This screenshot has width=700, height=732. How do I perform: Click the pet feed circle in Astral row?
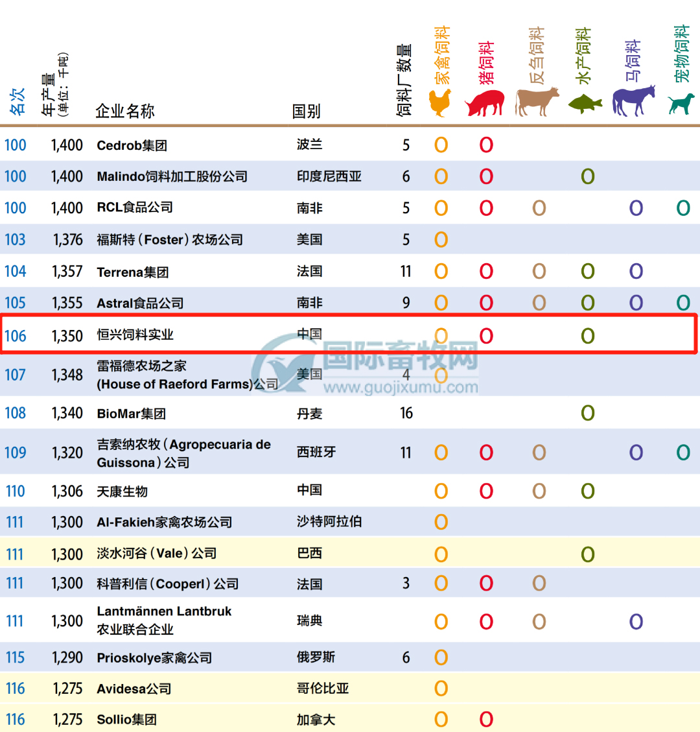682,303
